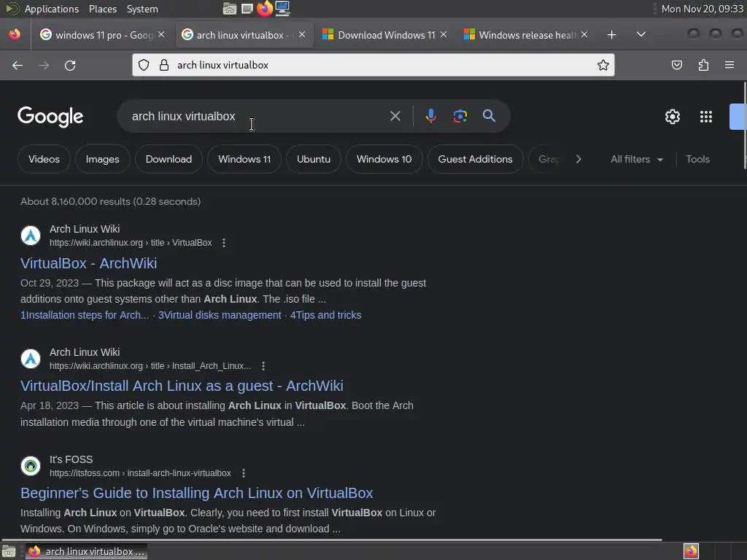This screenshot has width=747, height=560.
Task: Open the Pocket save icon
Action: click(676, 65)
